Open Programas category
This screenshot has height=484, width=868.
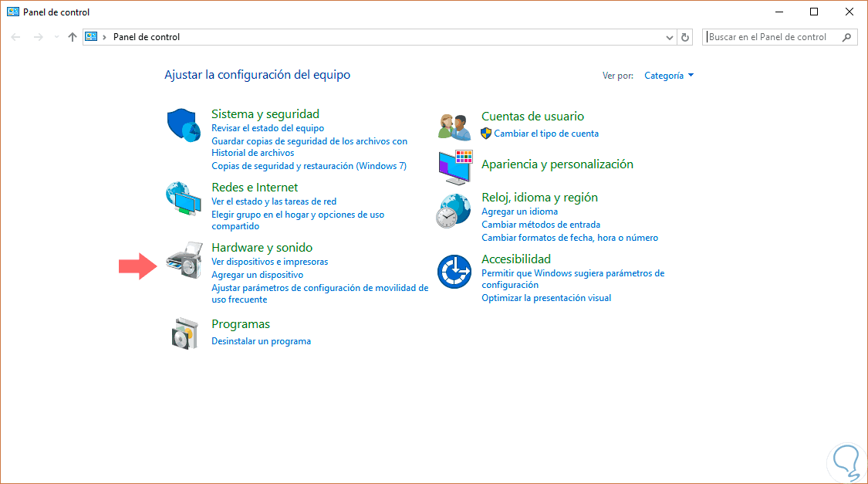pyautogui.click(x=240, y=324)
